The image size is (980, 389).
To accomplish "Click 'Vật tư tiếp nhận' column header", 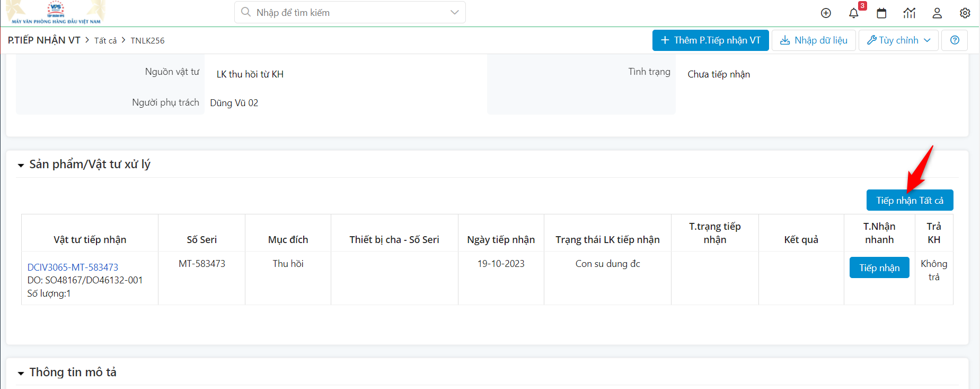I will pyautogui.click(x=90, y=240).
